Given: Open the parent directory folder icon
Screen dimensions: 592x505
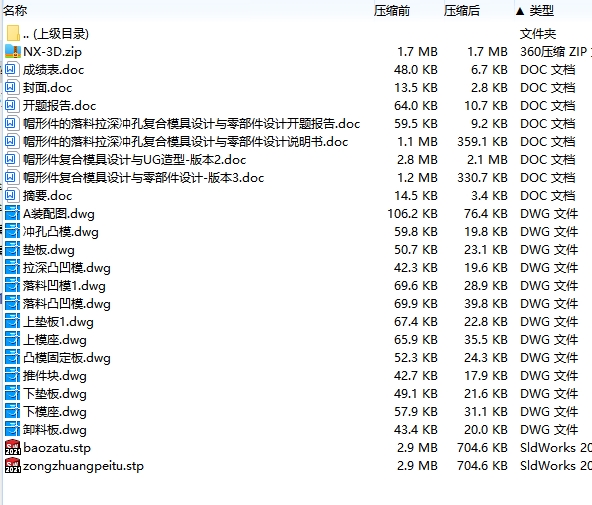Looking at the screenshot, I should coord(13,33).
